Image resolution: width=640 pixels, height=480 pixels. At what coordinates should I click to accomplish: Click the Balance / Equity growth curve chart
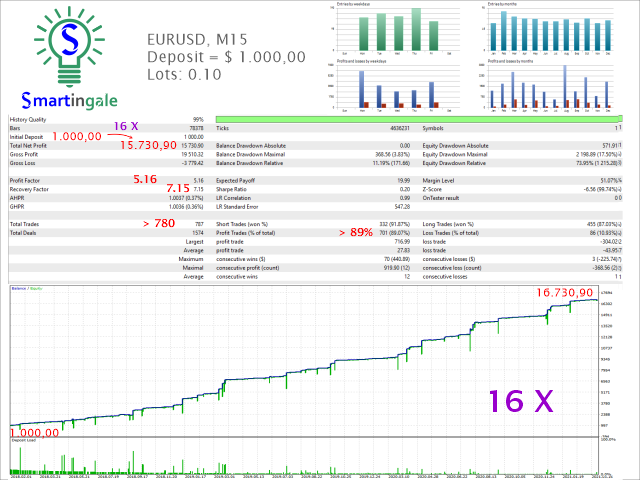(x=304, y=362)
